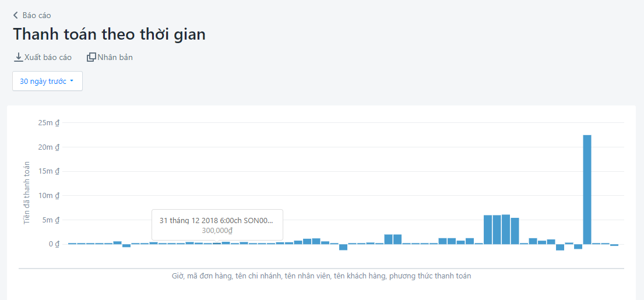Click the small negative bar at chart's far right

tap(614, 245)
